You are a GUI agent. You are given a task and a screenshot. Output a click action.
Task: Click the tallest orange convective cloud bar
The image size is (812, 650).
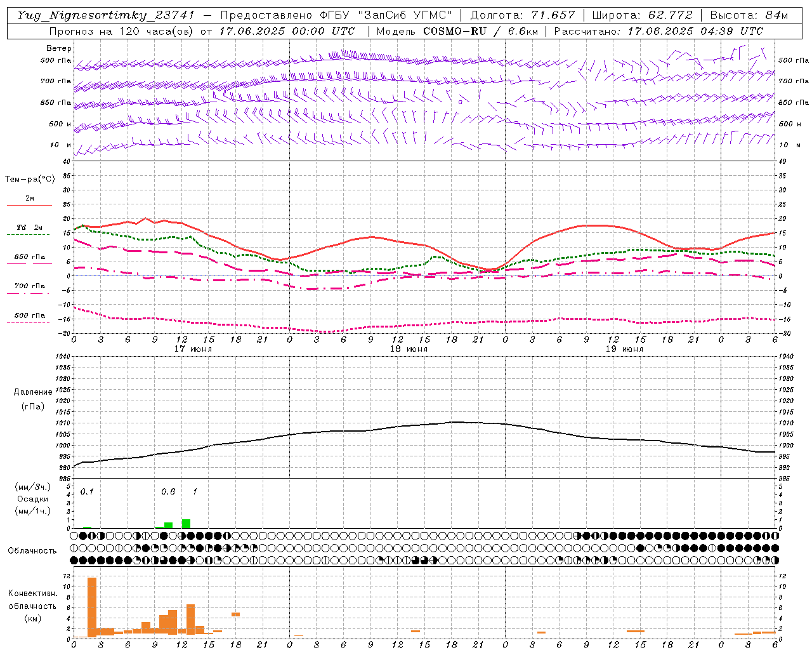point(92,607)
